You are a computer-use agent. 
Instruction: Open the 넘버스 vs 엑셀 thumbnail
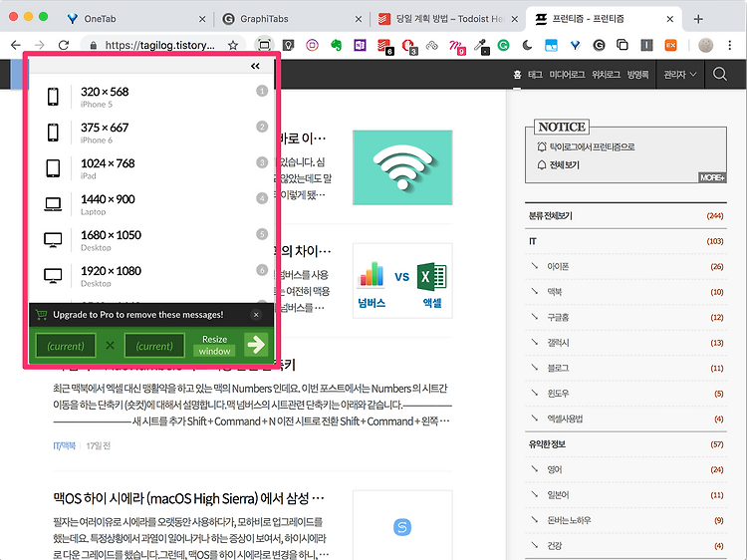(x=402, y=281)
